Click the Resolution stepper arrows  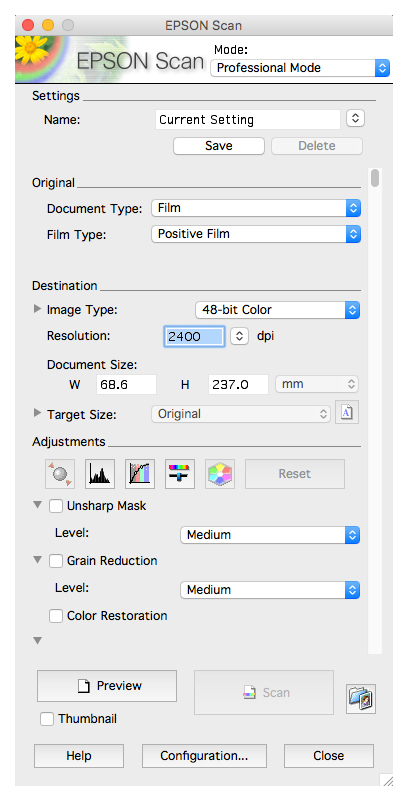pos(239,337)
